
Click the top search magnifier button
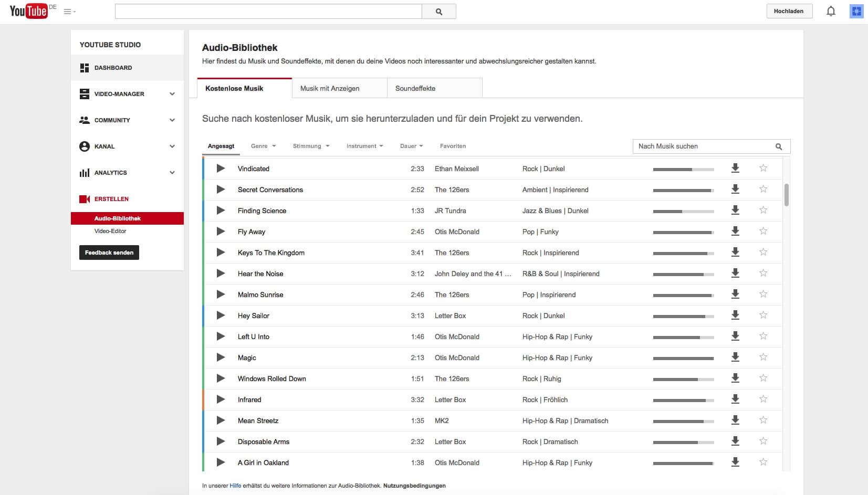[x=439, y=12]
